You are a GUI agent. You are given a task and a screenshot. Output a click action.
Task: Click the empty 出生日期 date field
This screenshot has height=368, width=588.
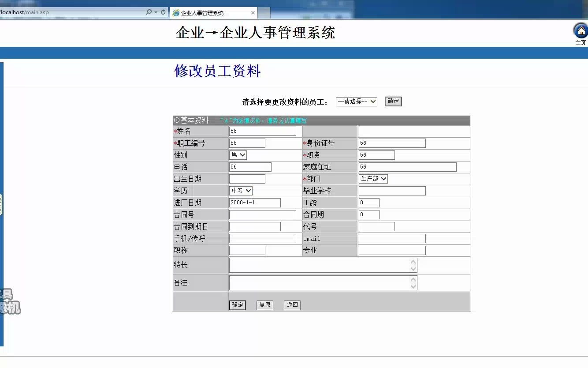[x=247, y=178]
